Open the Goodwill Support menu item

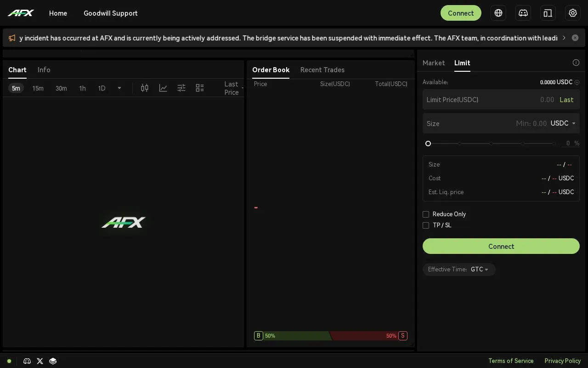(x=111, y=13)
